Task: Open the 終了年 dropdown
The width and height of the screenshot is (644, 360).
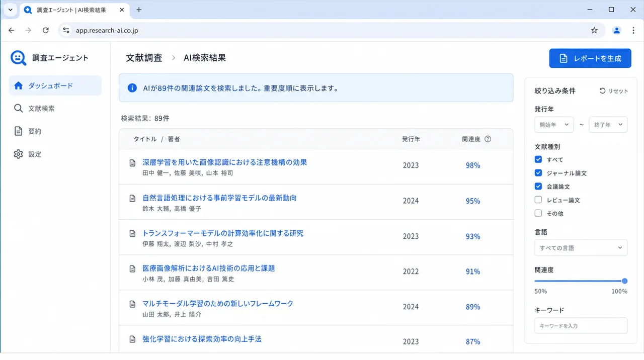Action: (608, 125)
